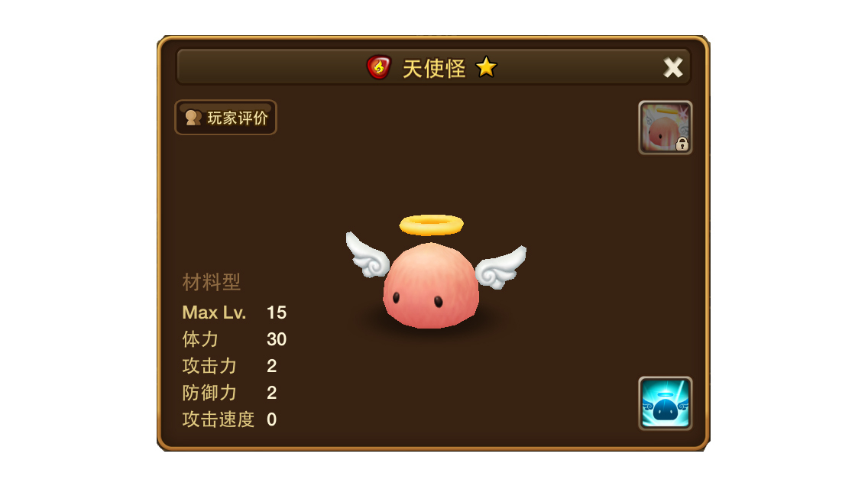Select the locked awakened form thumbnail
The image size is (868, 489).
(x=665, y=128)
